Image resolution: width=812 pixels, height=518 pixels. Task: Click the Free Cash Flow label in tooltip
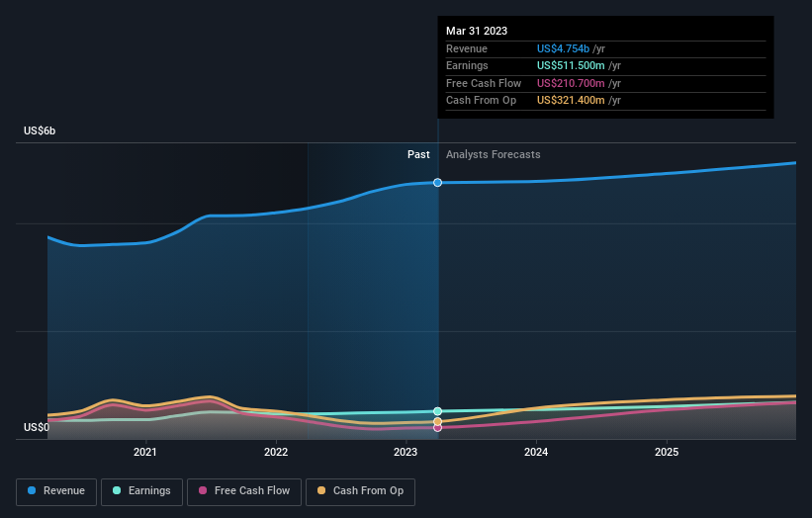[484, 83]
